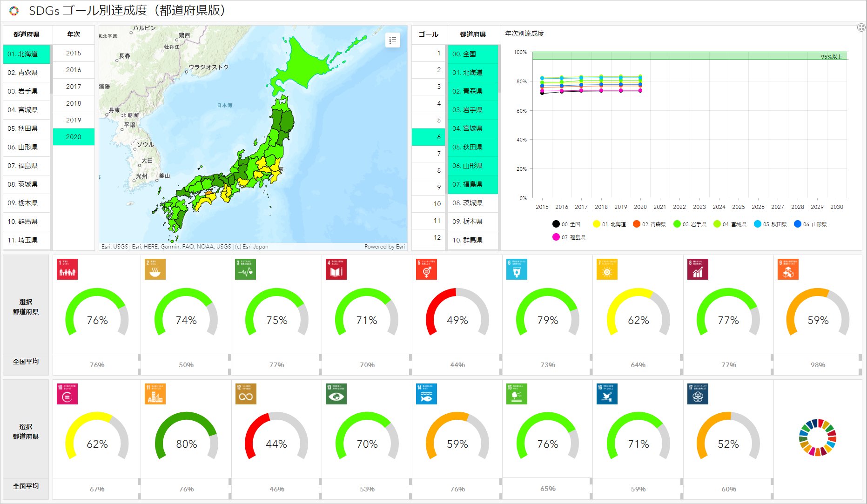867x504 pixels.
Task: Select 08. 茨城県 in chart prefecture list
Action: pos(472,203)
